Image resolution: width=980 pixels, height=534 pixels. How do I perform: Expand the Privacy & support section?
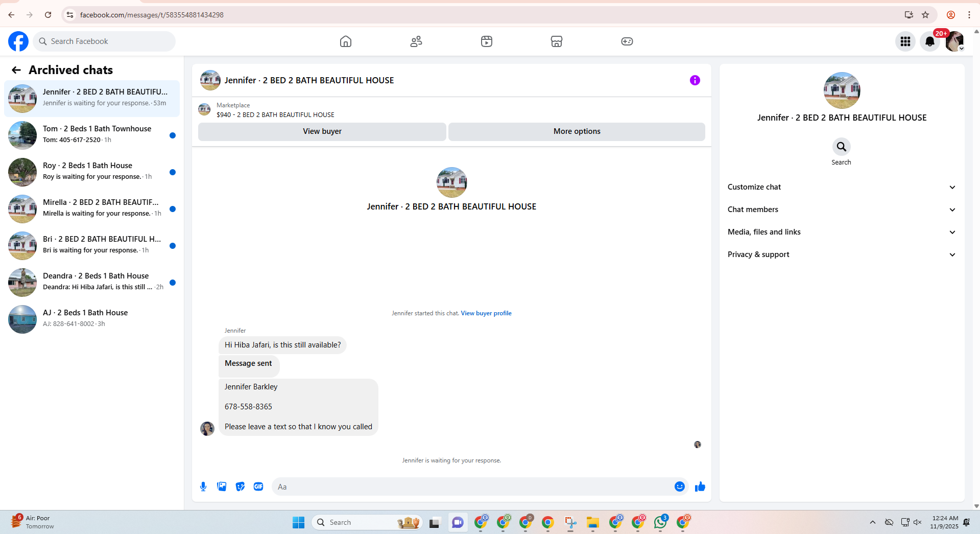point(842,254)
